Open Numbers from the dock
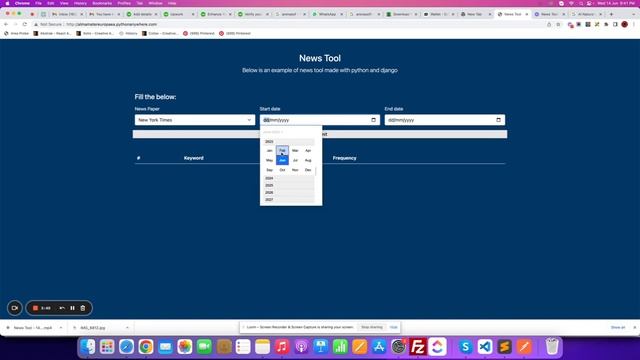640x360 pixels. [x=340, y=347]
